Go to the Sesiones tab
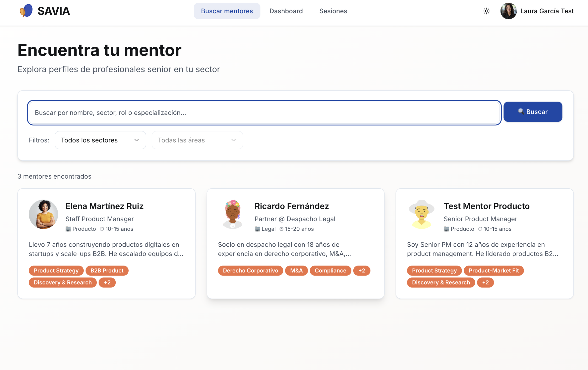The image size is (588, 370). (x=333, y=11)
